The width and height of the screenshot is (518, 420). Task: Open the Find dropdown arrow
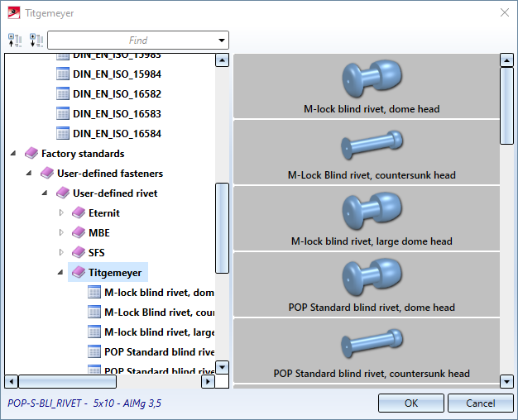coord(221,41)
